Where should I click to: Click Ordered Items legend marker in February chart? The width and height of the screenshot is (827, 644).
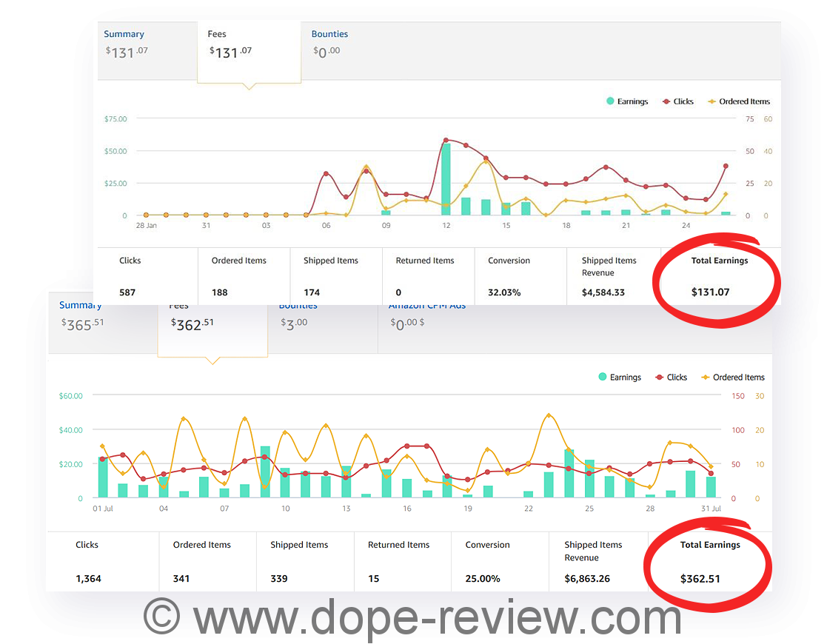click(x=712, y=101)
